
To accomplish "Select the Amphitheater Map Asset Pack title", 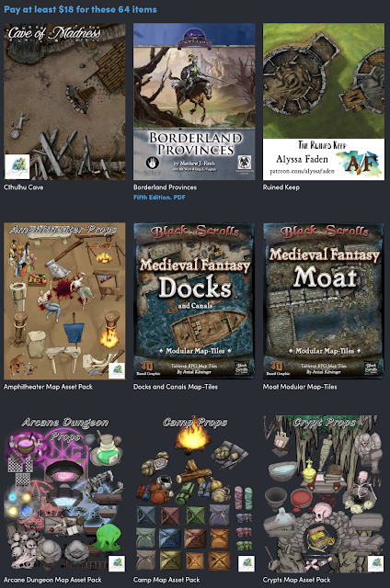I will coord(48,387).
